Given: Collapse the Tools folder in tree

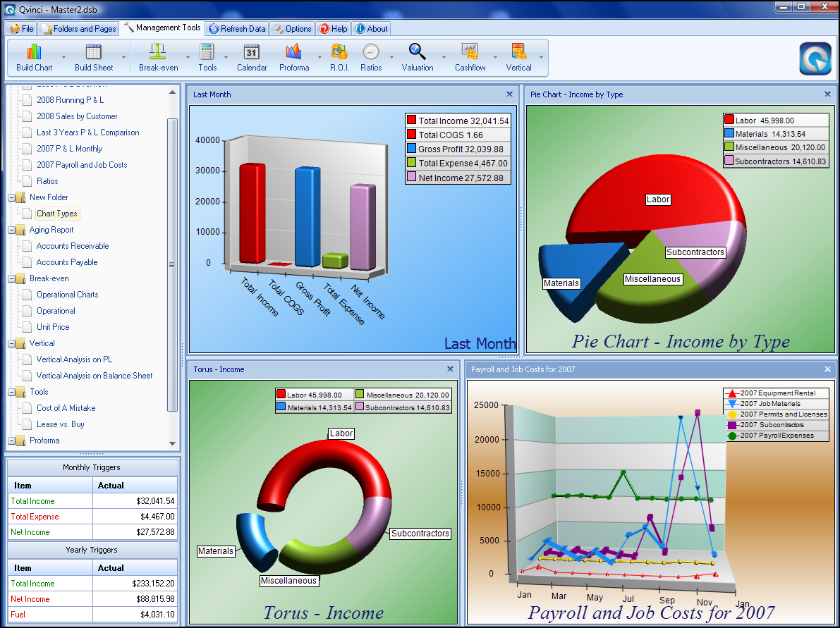Looking at the screenshot, I should coord(12,393).
